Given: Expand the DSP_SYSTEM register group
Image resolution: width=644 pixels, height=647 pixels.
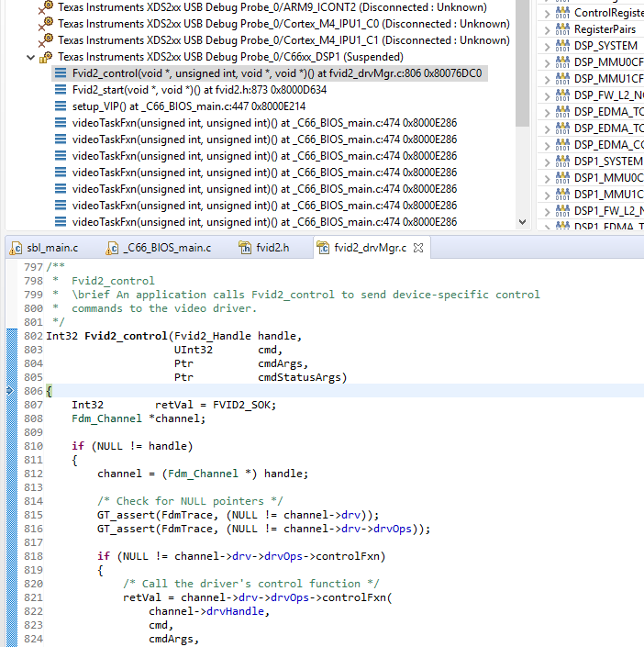Looking at the screenshot, I should point(547,47).
